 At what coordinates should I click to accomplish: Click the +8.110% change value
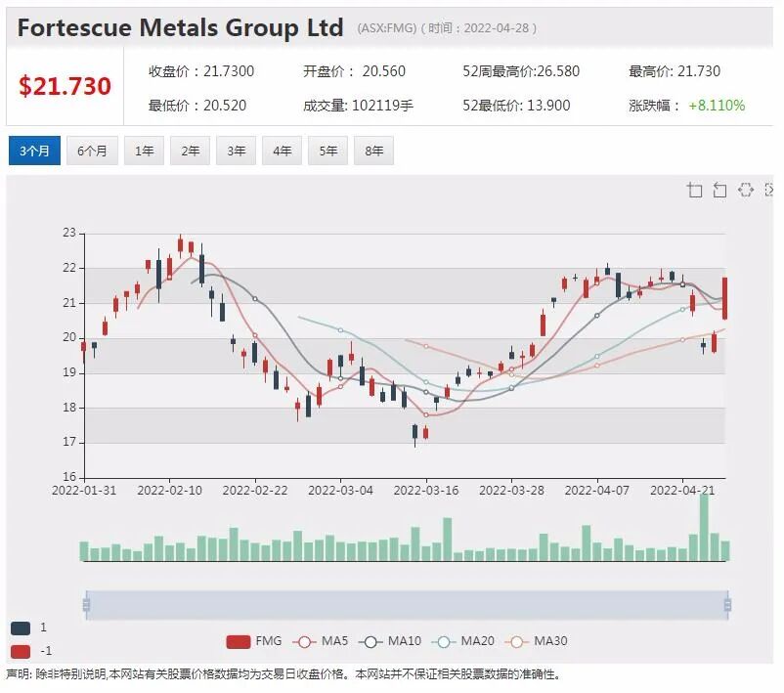point(717,106)
